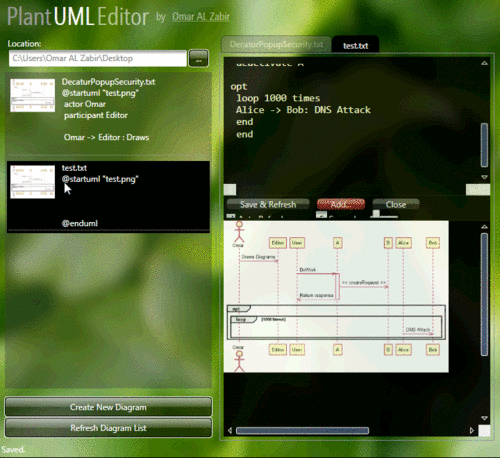
Task: Click the code editor scroll up arrow
Action: click(x=484, y=63)
